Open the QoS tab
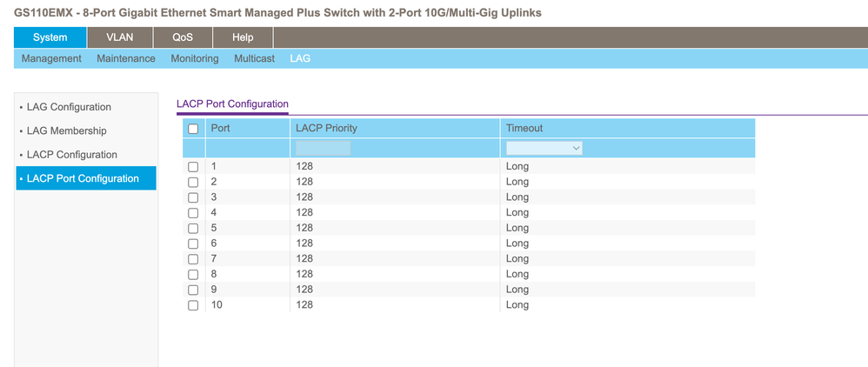The height and width of the screenshot is (367, 868). [x=183, y=37]
